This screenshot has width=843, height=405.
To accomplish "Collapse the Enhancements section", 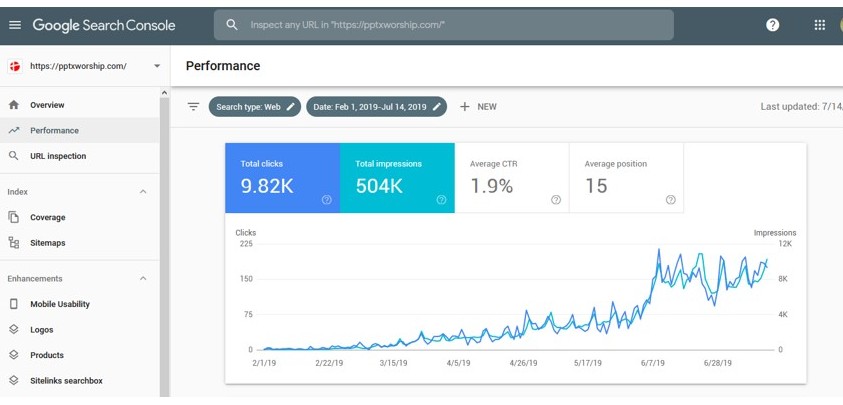I will tap(142, 279).
